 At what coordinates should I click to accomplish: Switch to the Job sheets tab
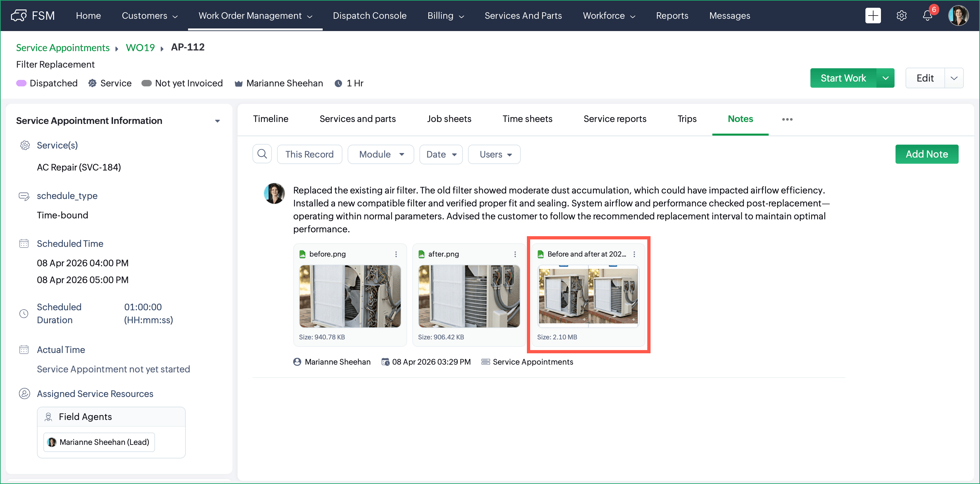(x=449, y=119)
